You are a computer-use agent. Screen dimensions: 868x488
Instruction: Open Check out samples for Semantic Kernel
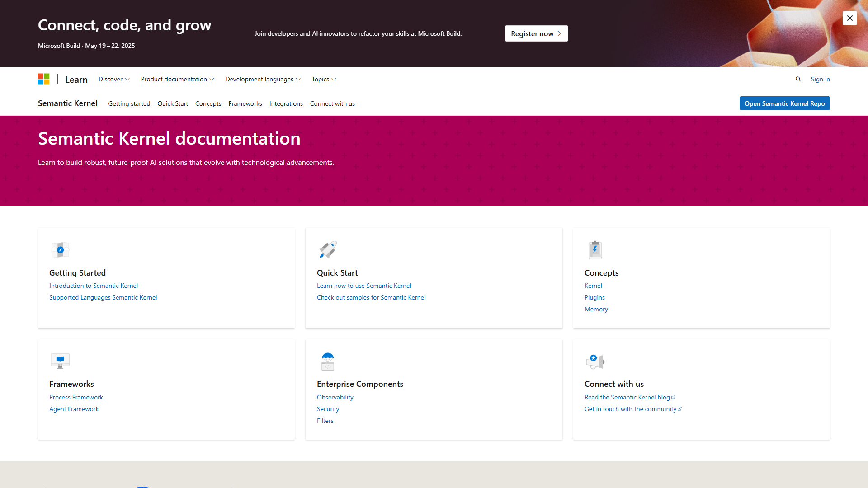(371, 297)
